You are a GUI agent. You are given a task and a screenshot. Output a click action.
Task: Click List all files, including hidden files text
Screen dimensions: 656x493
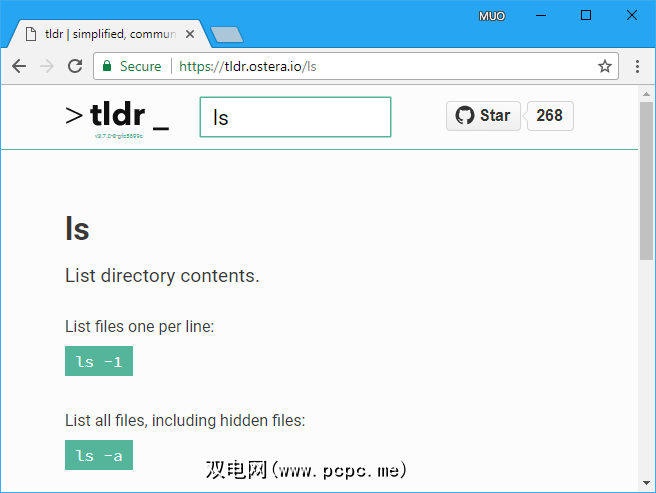185,421
